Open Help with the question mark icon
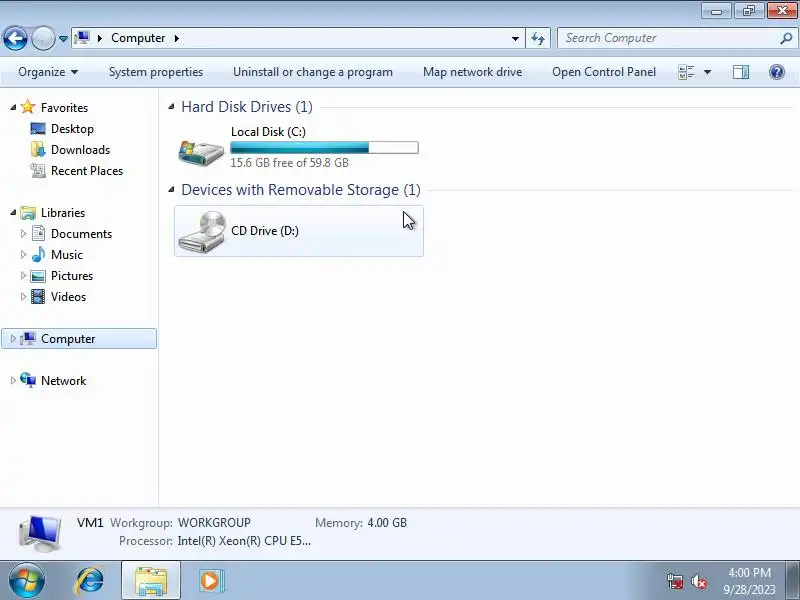 coord(777,72)
